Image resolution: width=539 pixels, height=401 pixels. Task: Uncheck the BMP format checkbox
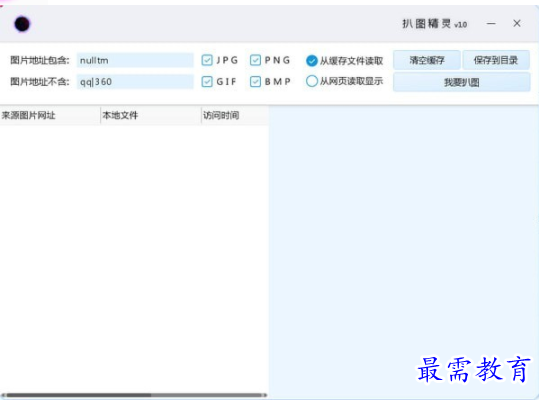tap(255, 81)
